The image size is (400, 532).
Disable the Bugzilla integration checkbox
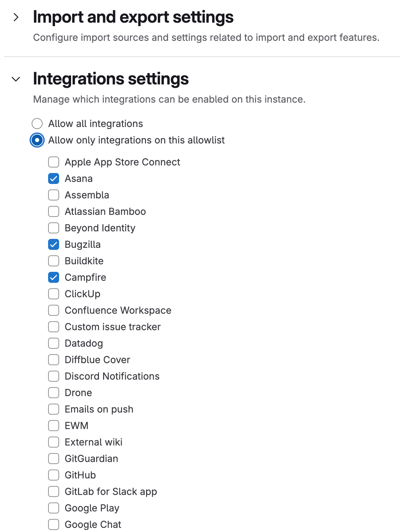click(x=54, y=244)
